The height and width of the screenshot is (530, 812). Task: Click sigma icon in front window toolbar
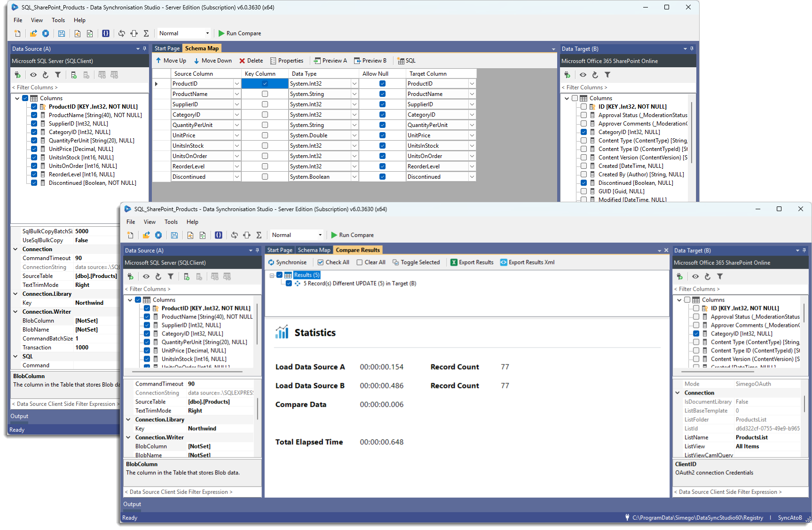[259, 235]
